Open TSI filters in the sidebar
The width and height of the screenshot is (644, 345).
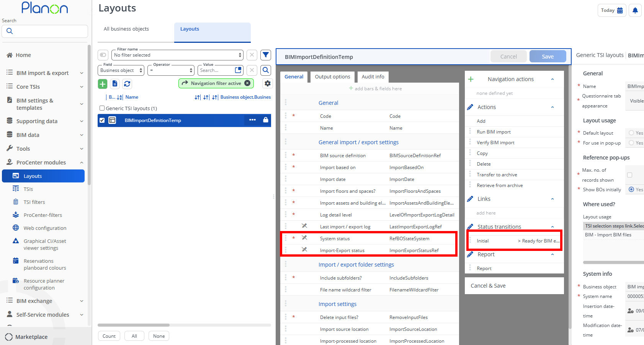(x=34, y=202)
